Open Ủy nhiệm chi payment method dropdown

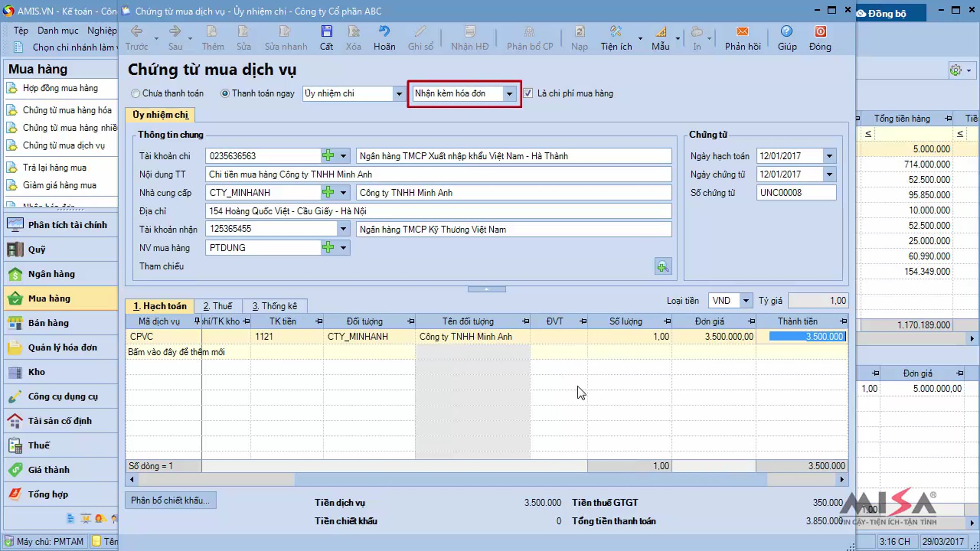click(x=399, y=94)
